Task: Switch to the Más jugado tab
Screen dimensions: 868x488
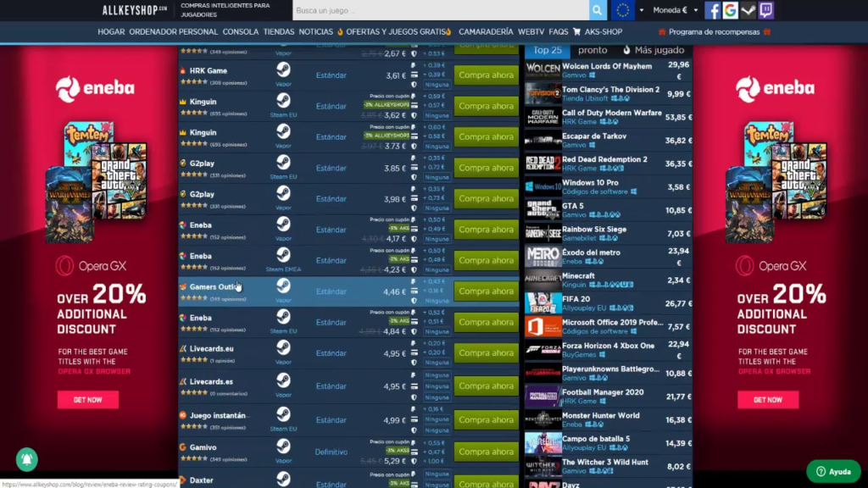Action: point(654,50)
